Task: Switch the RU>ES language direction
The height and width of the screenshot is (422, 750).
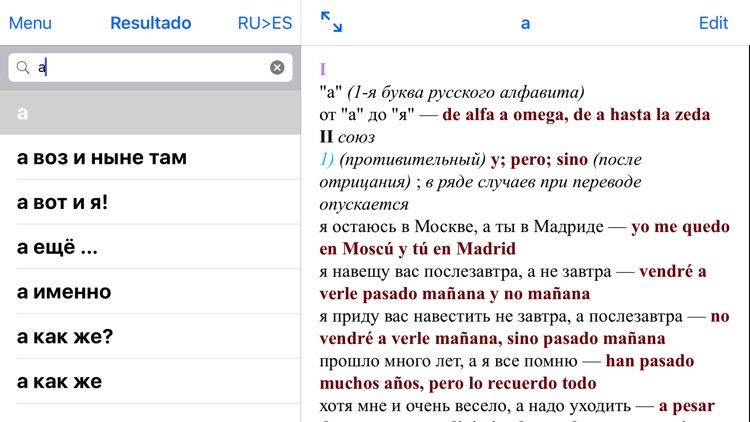Action: coord(265,23)
